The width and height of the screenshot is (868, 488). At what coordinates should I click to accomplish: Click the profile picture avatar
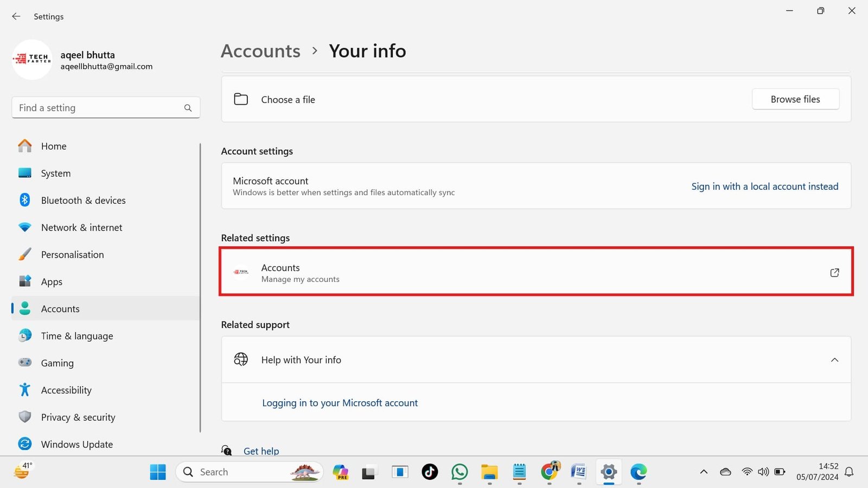point(32,60)
